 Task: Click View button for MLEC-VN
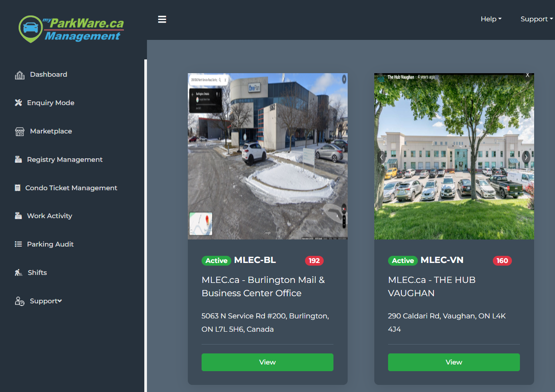pyautogui.click(x=454, y=362)
